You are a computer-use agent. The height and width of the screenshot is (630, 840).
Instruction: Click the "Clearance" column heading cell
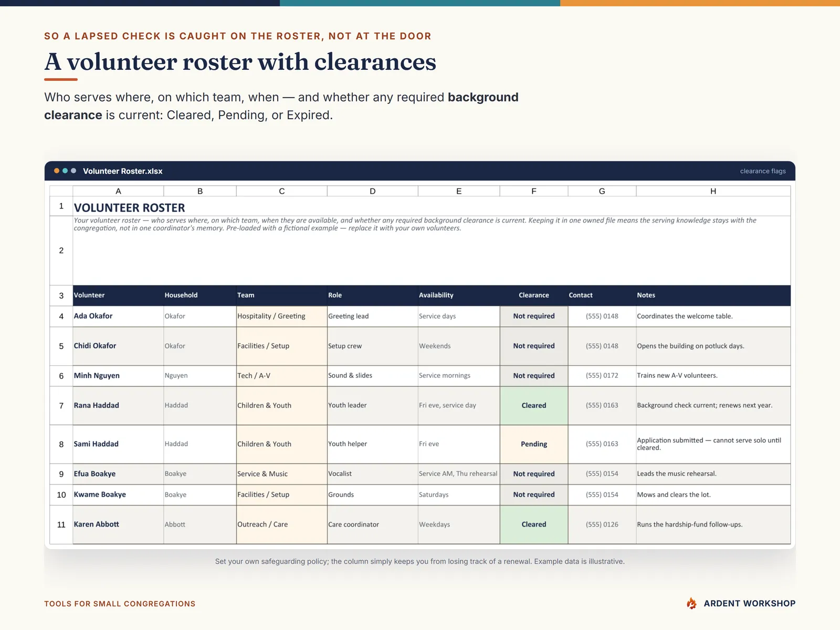(534, 296)
